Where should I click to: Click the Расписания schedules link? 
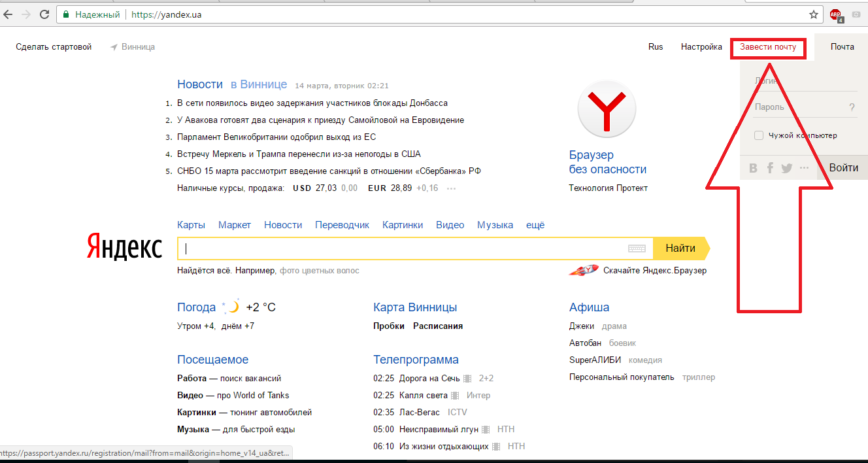coord(438,326)
